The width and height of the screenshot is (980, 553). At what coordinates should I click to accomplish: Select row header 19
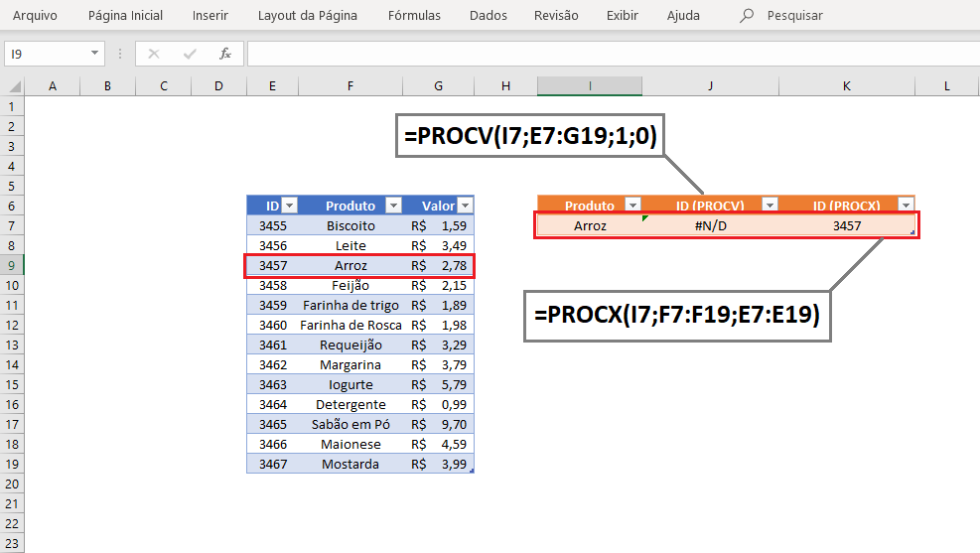[12, 465]
